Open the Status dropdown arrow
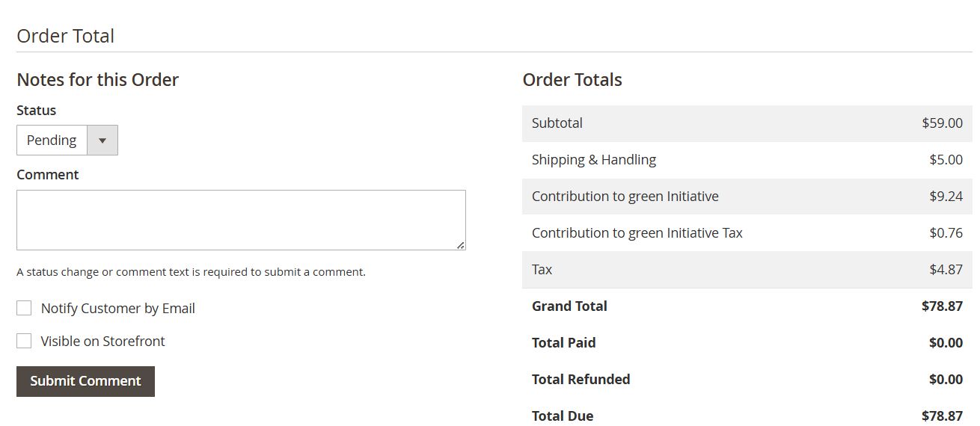Image resolution: width=980 pixels, height=426 pixels. [x=102, y=141]
